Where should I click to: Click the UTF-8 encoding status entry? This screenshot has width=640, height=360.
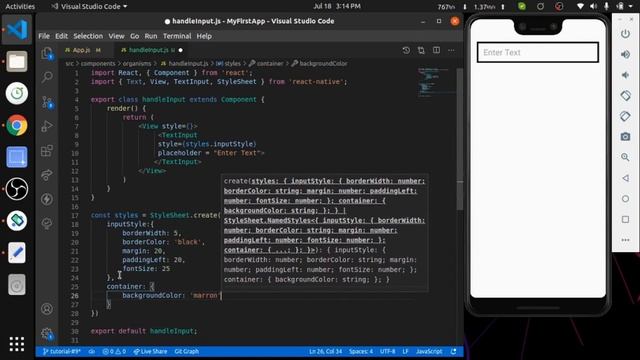[388, 351]
